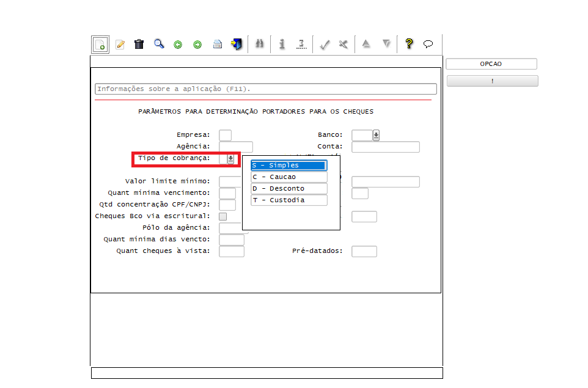
Task: Click the confirm checkmark icon
Action: 325,45
